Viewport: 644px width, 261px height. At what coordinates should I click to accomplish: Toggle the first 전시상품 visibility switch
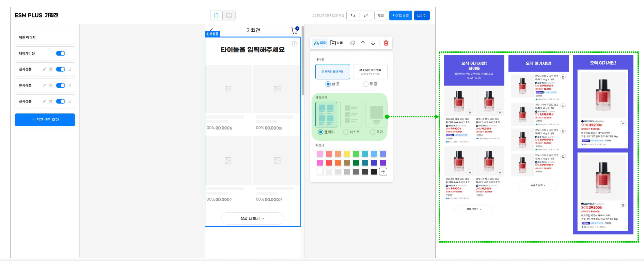pos(61,69)
